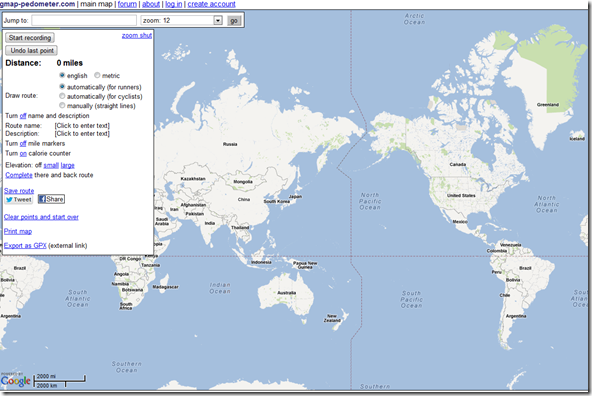This screenshot has width=592, height=396.
Task: Click the zoom shut link
Action: click(137, 35)
